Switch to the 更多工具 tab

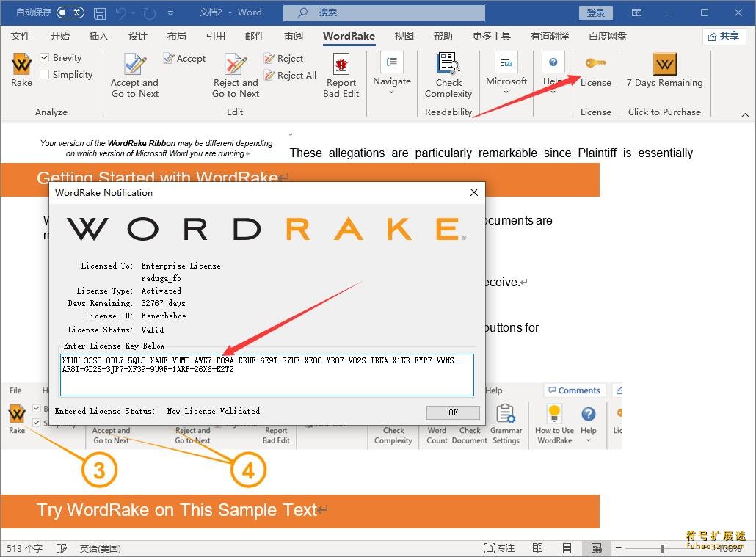pyautogui.click(x=491, y=36)
